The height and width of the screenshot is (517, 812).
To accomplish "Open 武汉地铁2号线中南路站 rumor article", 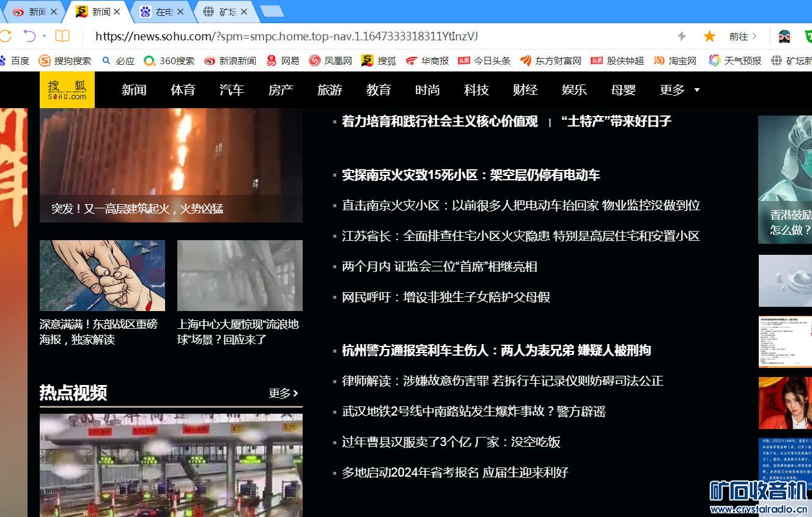I will [x=474, y=411].
